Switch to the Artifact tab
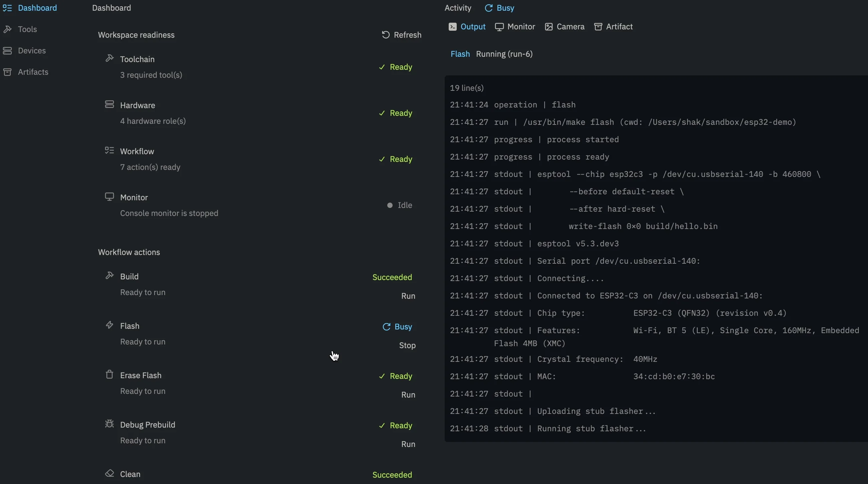Image resolution: width=868 pixels, height=484 pixels. pyautogui.click(x=613, y=27)
